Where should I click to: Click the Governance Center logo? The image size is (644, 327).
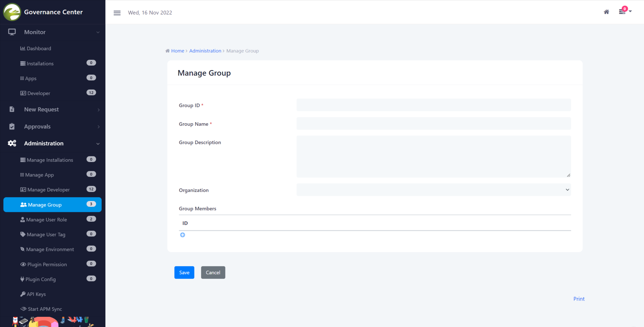click(x=12, y=12)
